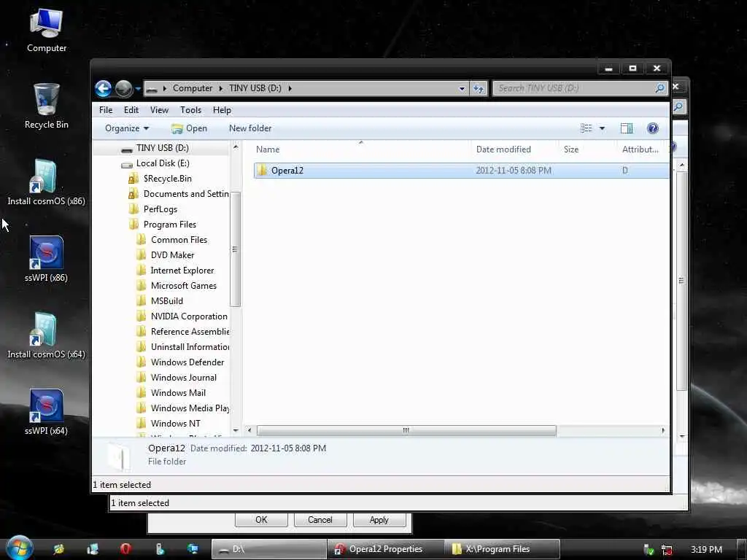The height and width of the screenshot is (560, 747).
Task: Click Apply in the Opera12 Properties dialog
Action: point(379,519)
